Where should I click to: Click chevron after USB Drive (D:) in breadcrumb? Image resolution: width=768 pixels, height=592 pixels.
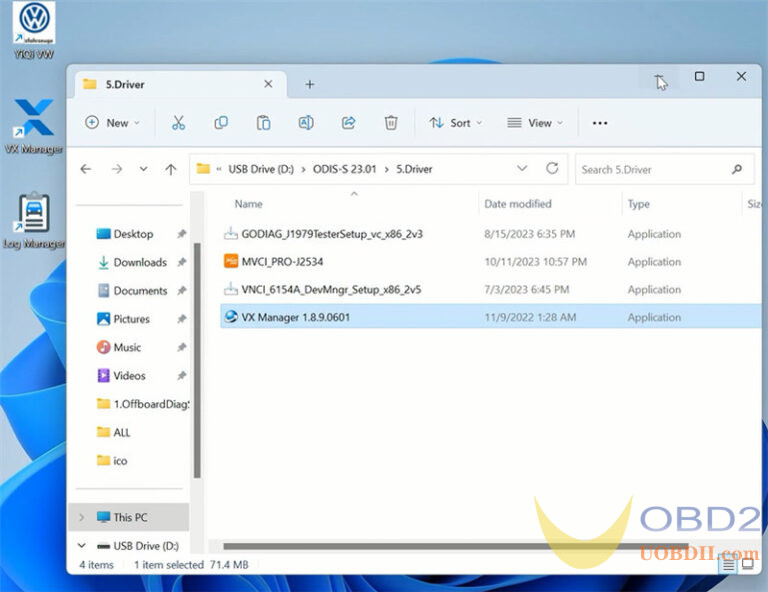point(303,169)
